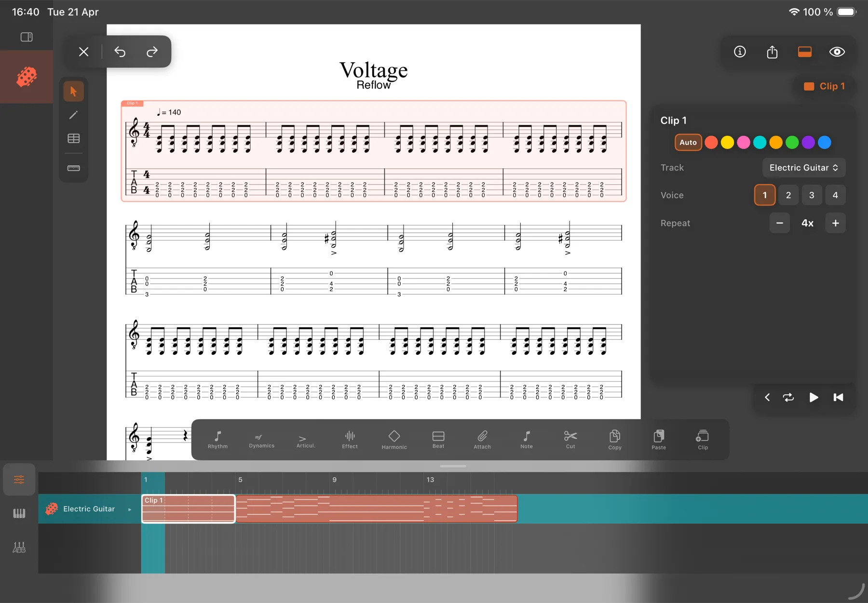Toggle loop playback
The width and height of the screenshot is (868, 603).
coord(788,397)
